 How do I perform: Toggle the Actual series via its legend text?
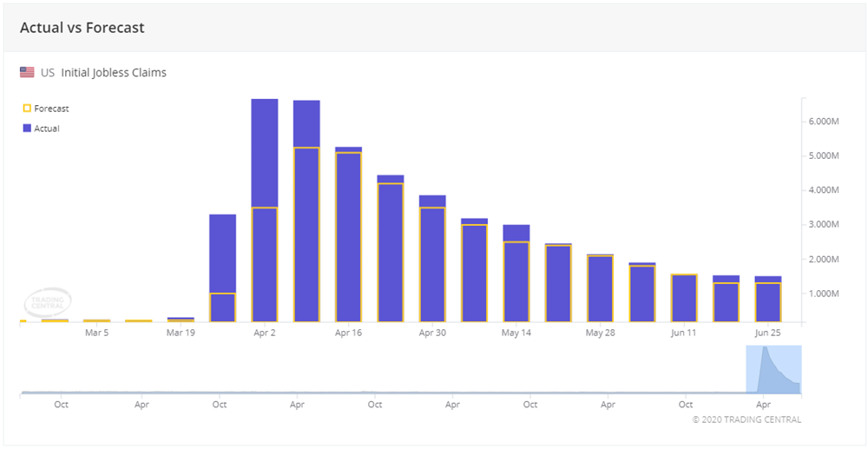[47, 128]
